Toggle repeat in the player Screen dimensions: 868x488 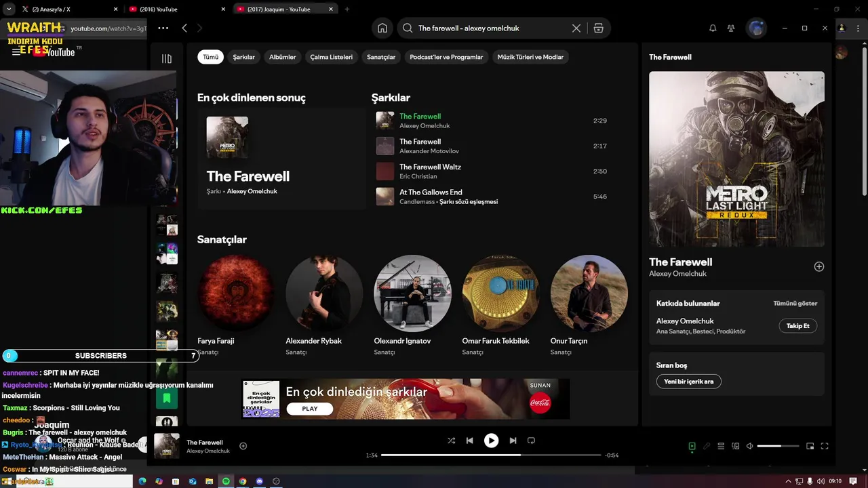(532, 441)
